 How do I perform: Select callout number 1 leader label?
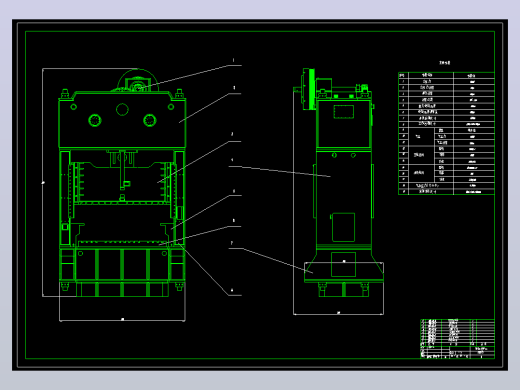pos(233,60)
